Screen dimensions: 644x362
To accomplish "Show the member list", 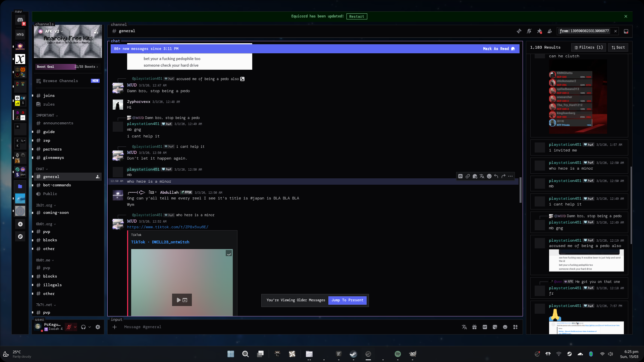I will 549,31.
